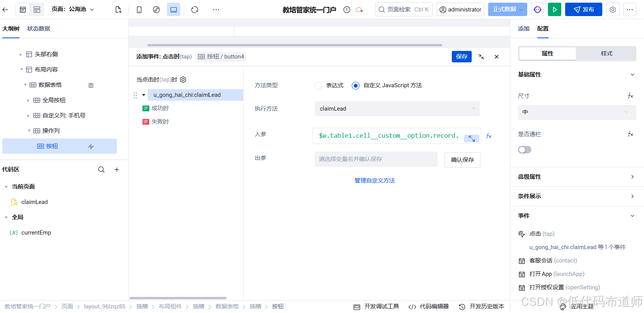Switch to mini-program preview icon
Screen dimensions: 644x313
coord(156,10)
